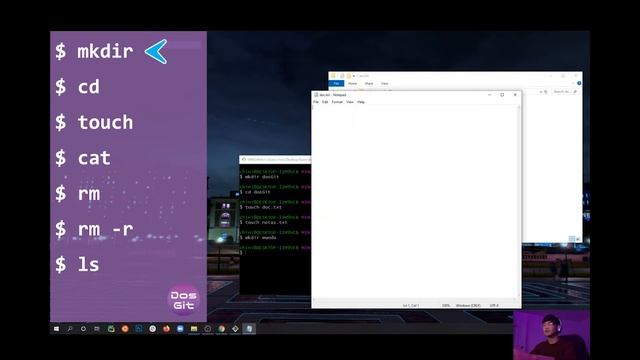
Task: Click '$ mkdir mundo' line in terminal
Action: click(x=258, y=237)
